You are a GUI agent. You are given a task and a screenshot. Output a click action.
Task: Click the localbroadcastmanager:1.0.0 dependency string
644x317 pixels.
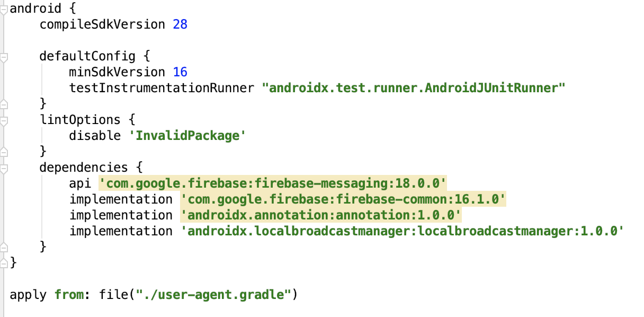pyautogui.click(x=403, y=231)
